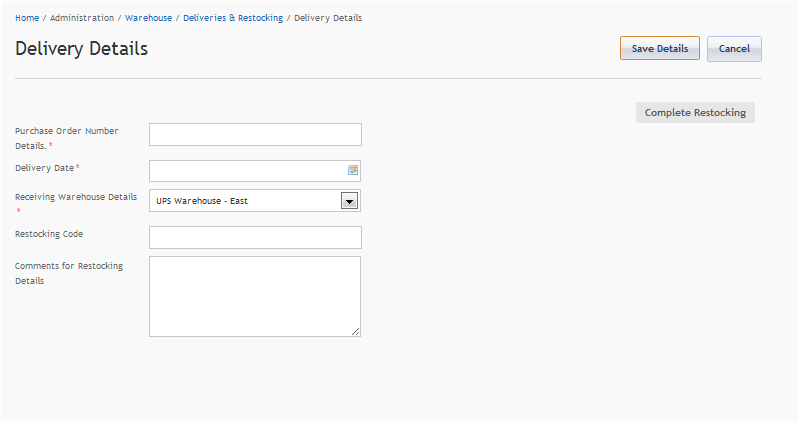
Task: Click the Restocking Code label
Action: point(49,234)
